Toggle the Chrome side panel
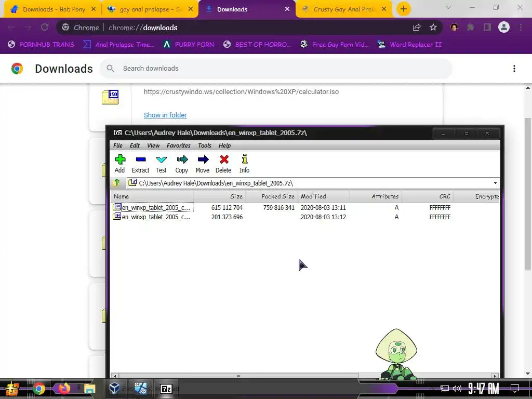 [x=487, y=27]
